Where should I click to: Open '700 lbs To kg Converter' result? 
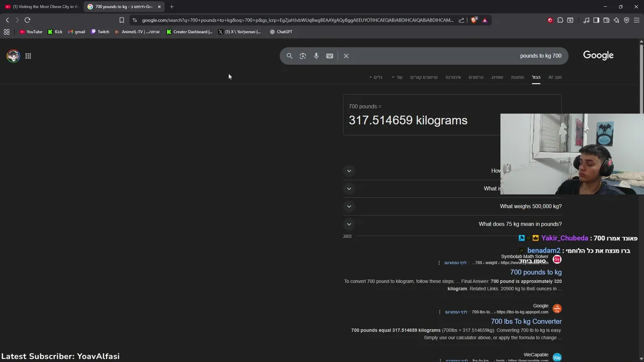click(526, 321)
